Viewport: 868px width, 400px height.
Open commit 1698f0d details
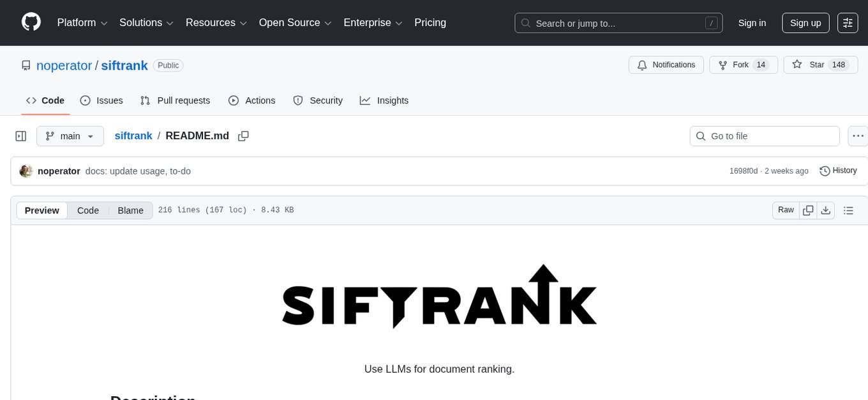point(743,171)
